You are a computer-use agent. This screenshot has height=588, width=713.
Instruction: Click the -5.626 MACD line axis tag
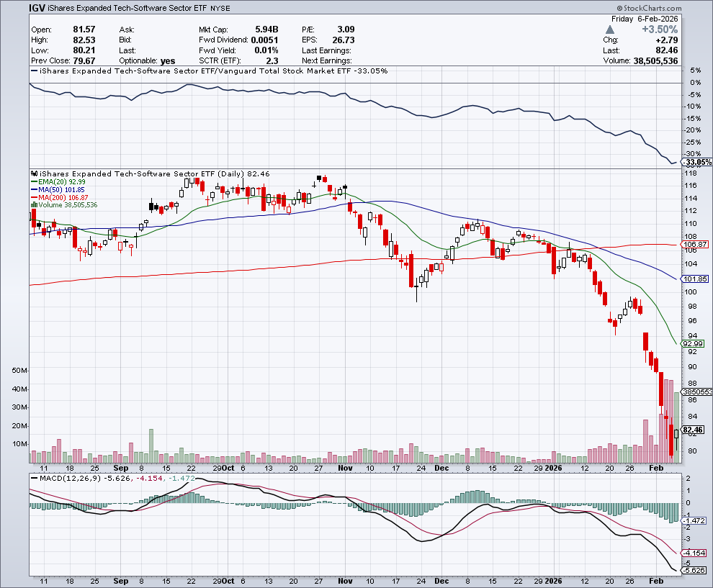695,570
